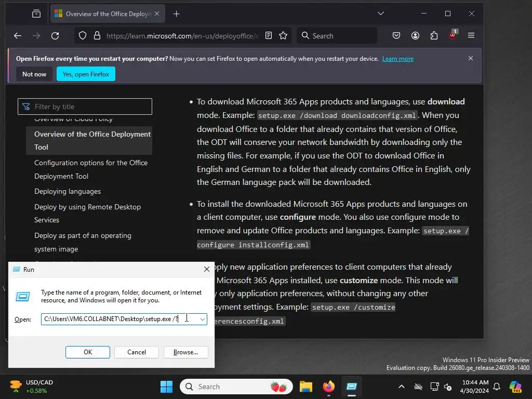Open the Windows Start menu

coord(167,387)
